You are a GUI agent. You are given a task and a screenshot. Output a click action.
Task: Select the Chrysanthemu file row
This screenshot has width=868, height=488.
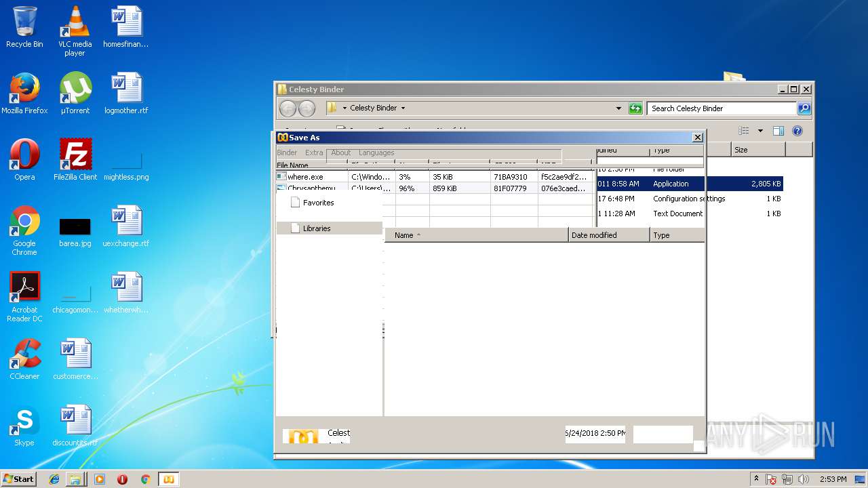click(x=434, y=188)
